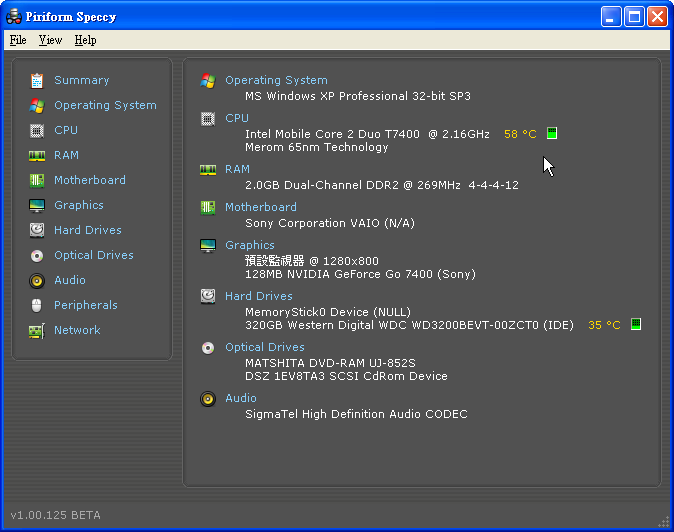Screen dimensions: 674x532
Task: Open the View menu
Action: [50, 40]
